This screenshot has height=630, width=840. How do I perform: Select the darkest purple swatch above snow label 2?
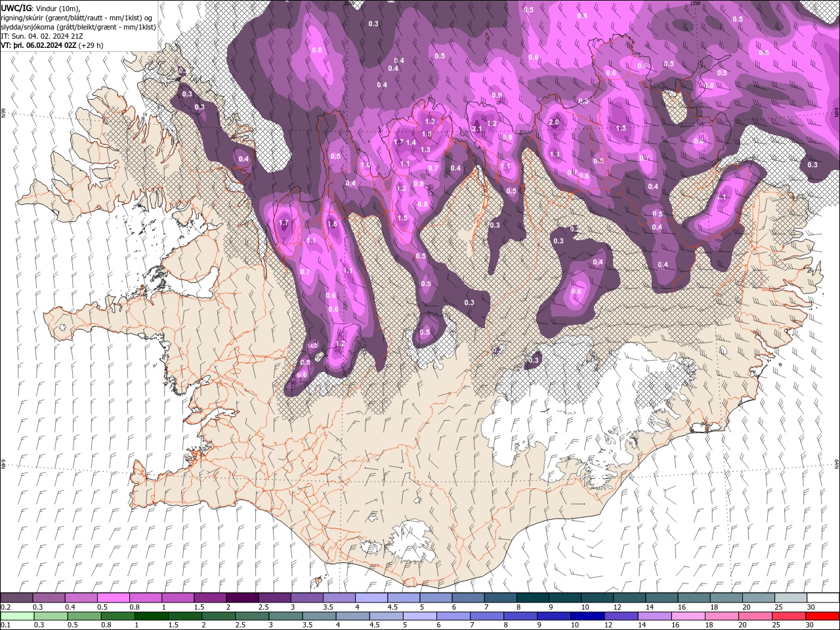point(241,598)
